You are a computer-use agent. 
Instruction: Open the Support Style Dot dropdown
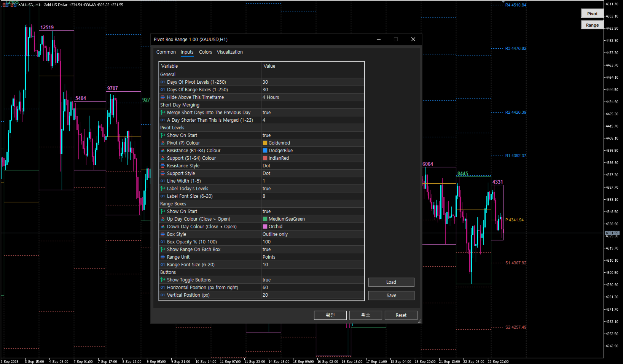[x=312, y=173]
